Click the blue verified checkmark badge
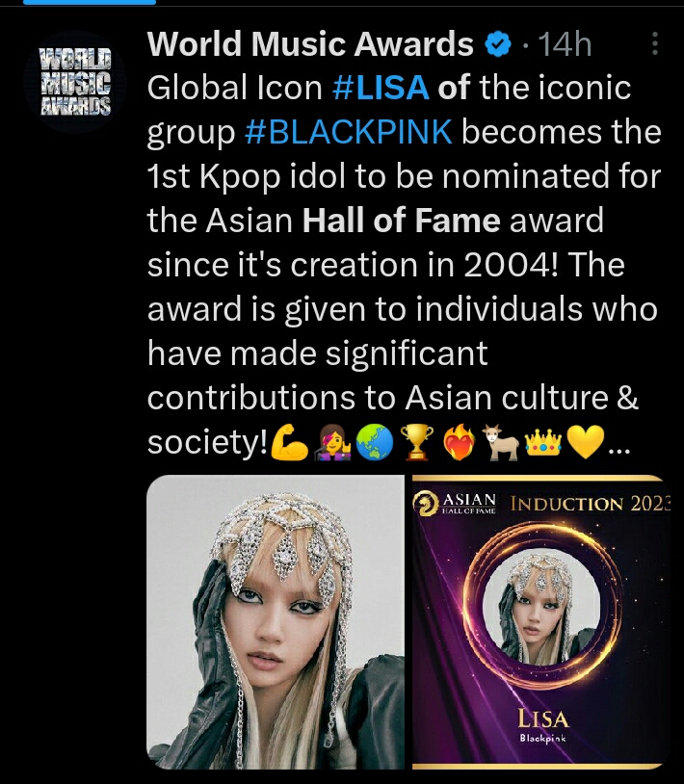Image resolution: width=684 pixels, height=784 pixels. (498, 44)
